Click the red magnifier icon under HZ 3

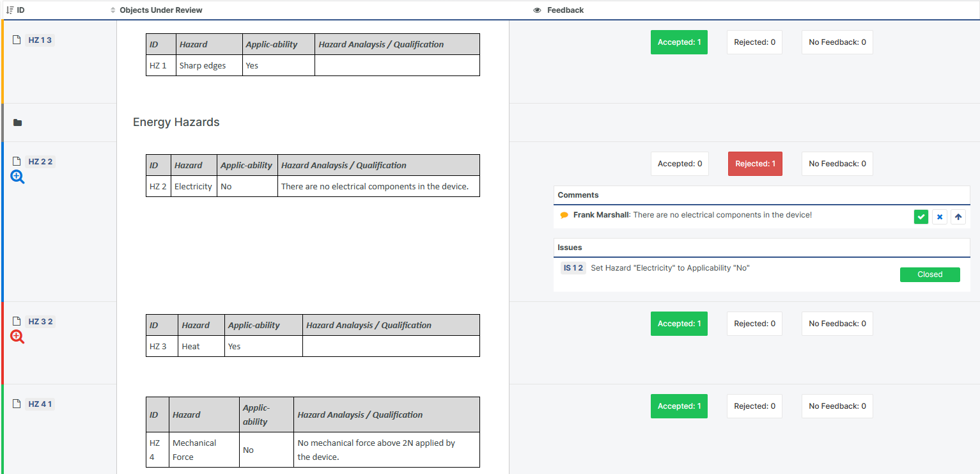point(17,337)
